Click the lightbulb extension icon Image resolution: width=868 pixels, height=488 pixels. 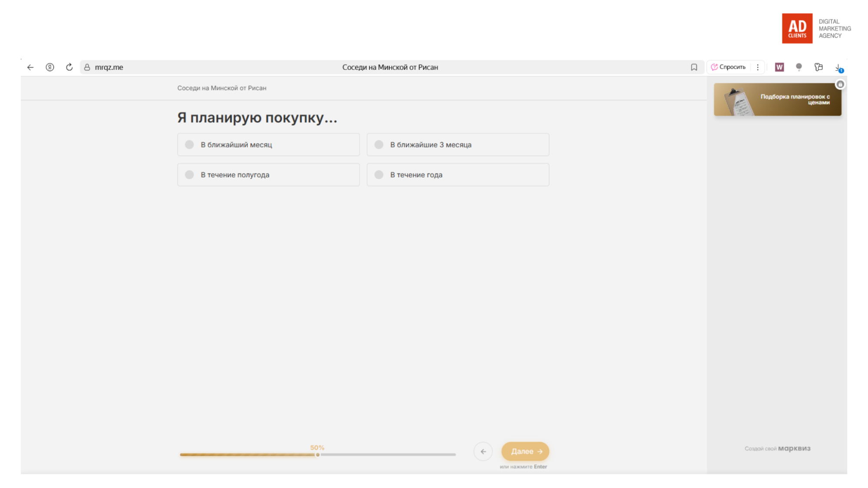tap(799, 67)
